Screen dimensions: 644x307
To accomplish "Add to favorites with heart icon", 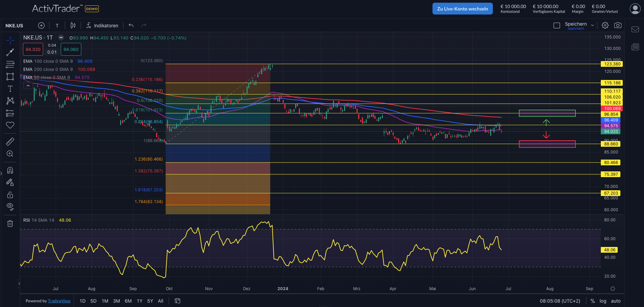I will pyautogui.click(x=10, y=125).
